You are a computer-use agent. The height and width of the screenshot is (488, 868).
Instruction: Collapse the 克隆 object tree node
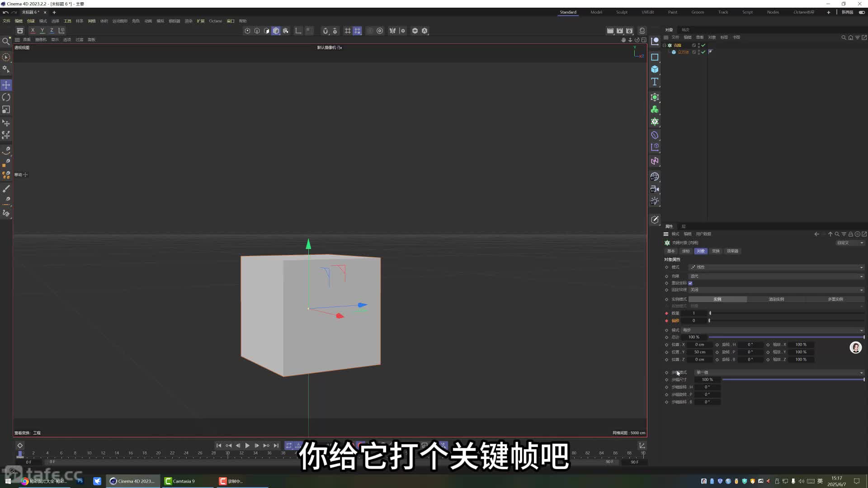tap(665, 45)
